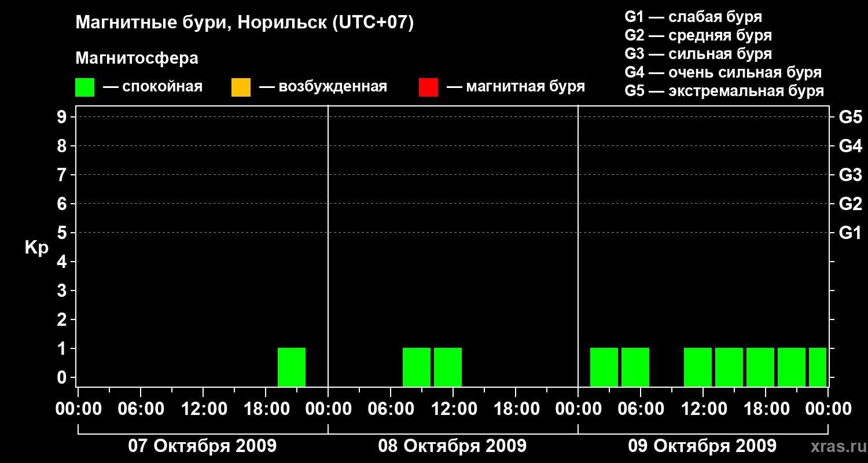Click the Kp axis value 7
Viewport: 868px width, 463px height.
click(63, 175)
